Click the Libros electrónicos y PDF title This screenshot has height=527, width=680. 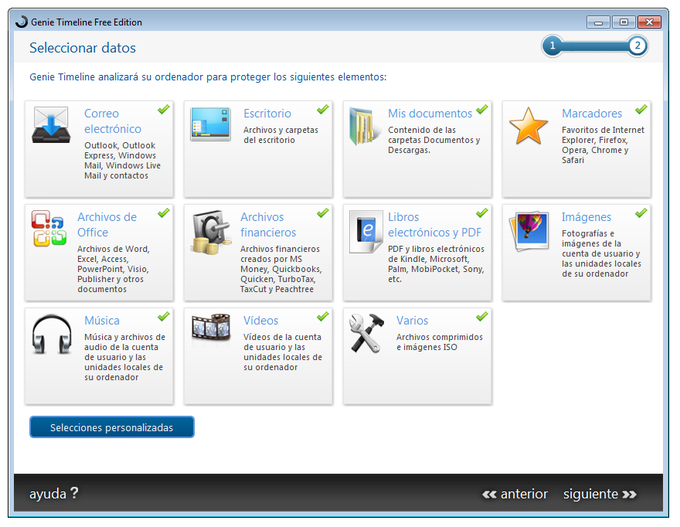435,225
